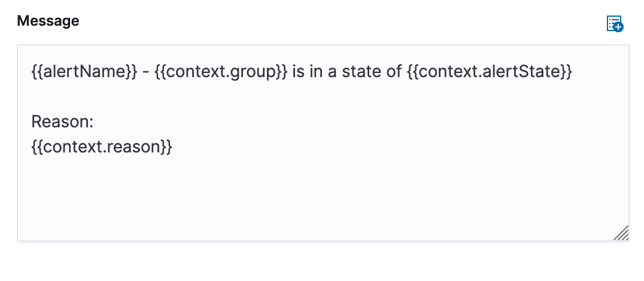
Task: Place cursor on blank line above Reason
Action: point(180,98)
